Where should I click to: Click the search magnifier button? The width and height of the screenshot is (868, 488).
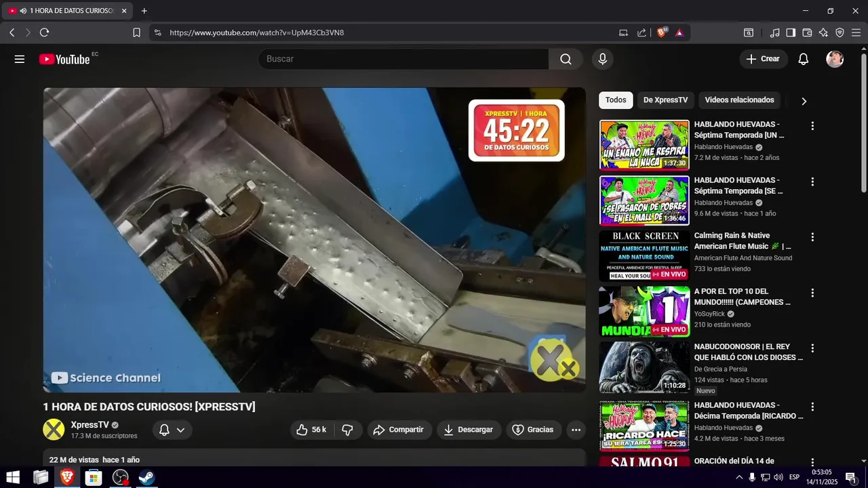click(x=566, y=59)
